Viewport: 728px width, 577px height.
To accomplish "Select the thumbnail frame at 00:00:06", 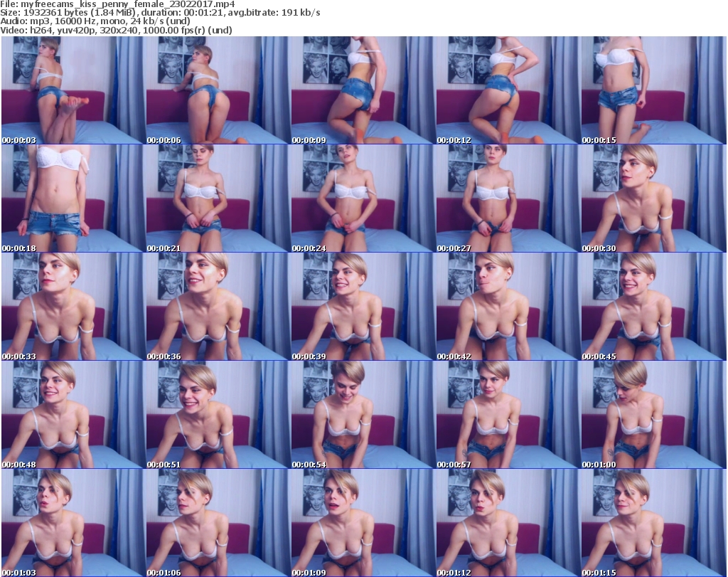I will [218, 90].
